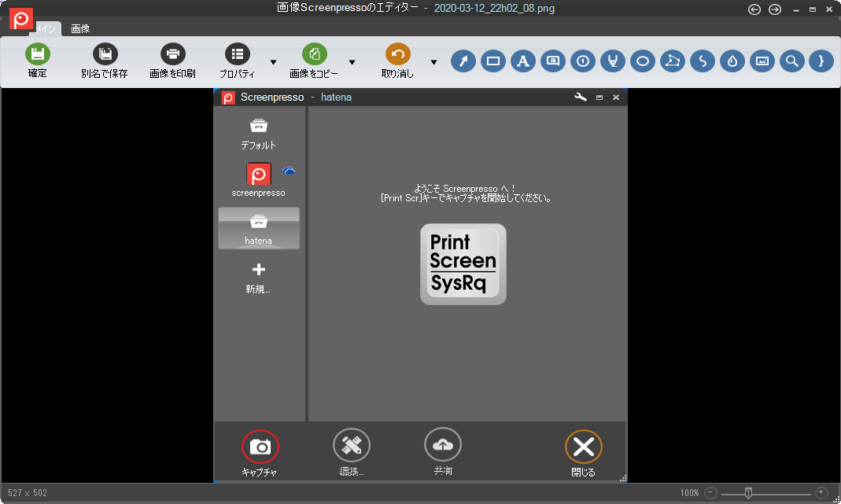Click the orange 取り消し undo icon
This screenshot has width=841, height=504.
coord(398,53)
